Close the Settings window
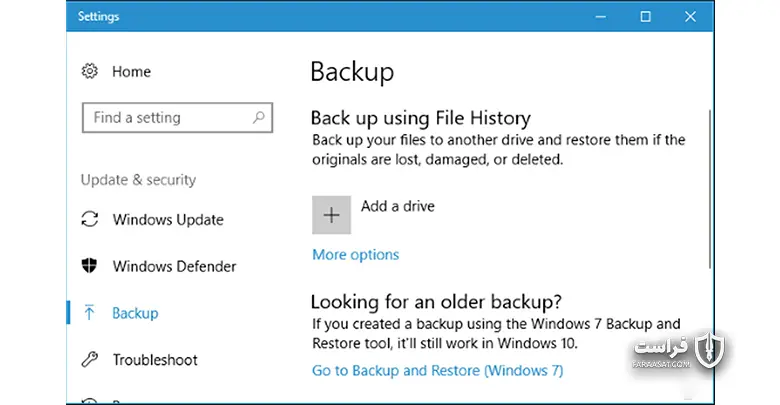Viewport: 780px width, 405px height. [x=690, y=16]
